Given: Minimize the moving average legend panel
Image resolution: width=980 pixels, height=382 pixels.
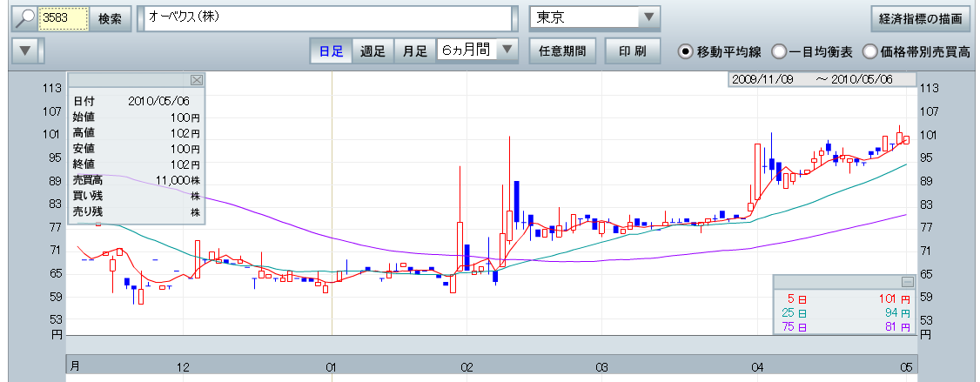Looking at the screenshot, I should (x=907, y=282).
